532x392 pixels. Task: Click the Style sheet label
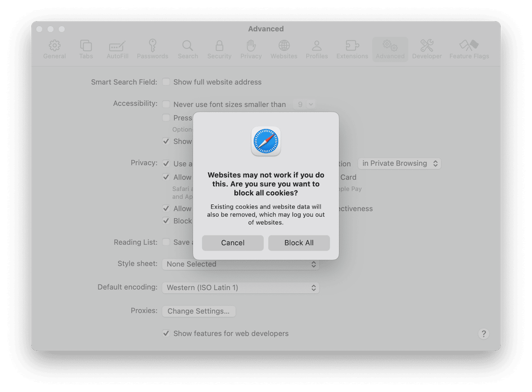137,264
